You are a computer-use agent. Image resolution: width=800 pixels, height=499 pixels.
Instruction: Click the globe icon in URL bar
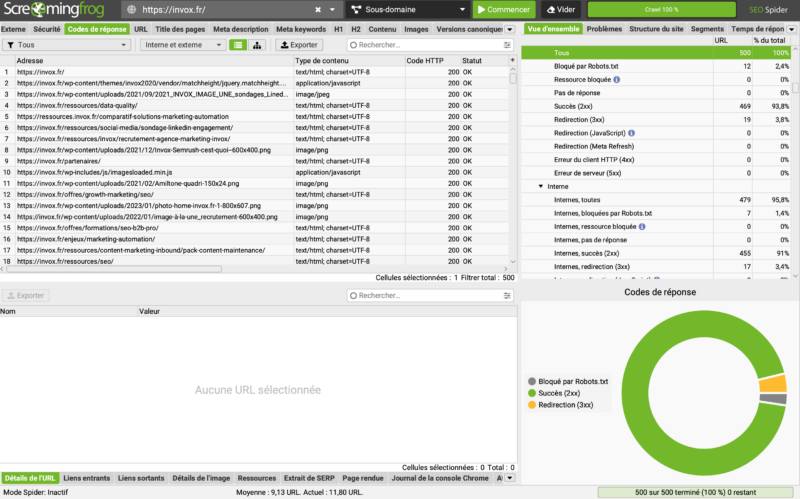point(132,10)
